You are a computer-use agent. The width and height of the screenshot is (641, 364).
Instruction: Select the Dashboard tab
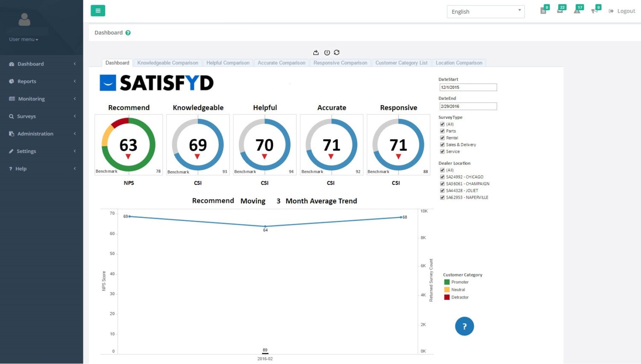pyautogui.click(x=117, y=63)
